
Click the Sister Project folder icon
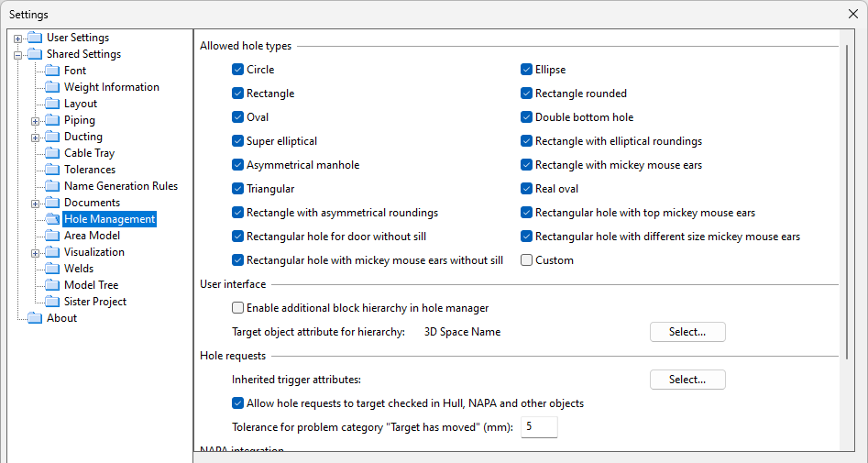(x=52, y=302)
